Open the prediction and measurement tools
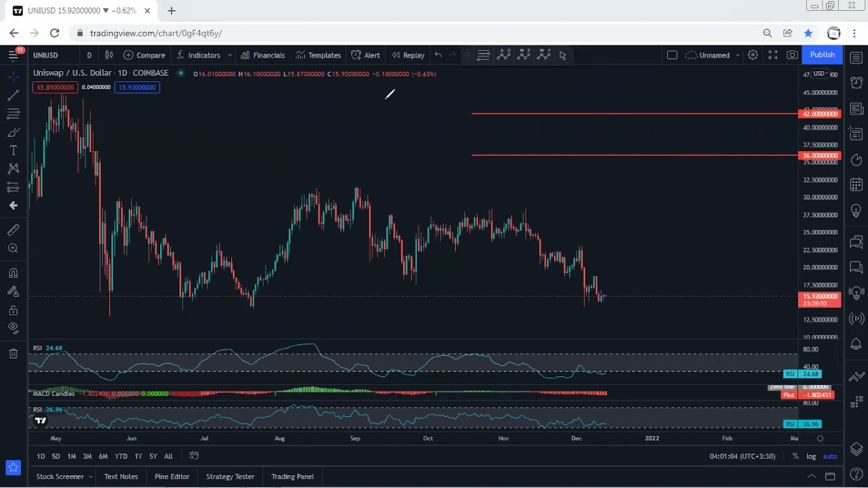868x488 pixels. coord(13,187)
